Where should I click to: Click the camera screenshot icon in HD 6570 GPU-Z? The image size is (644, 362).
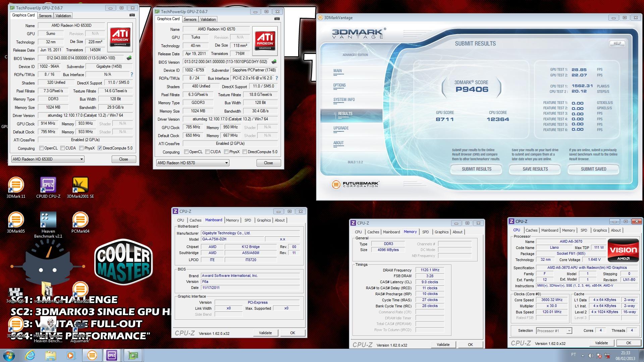tap(277, 19)
